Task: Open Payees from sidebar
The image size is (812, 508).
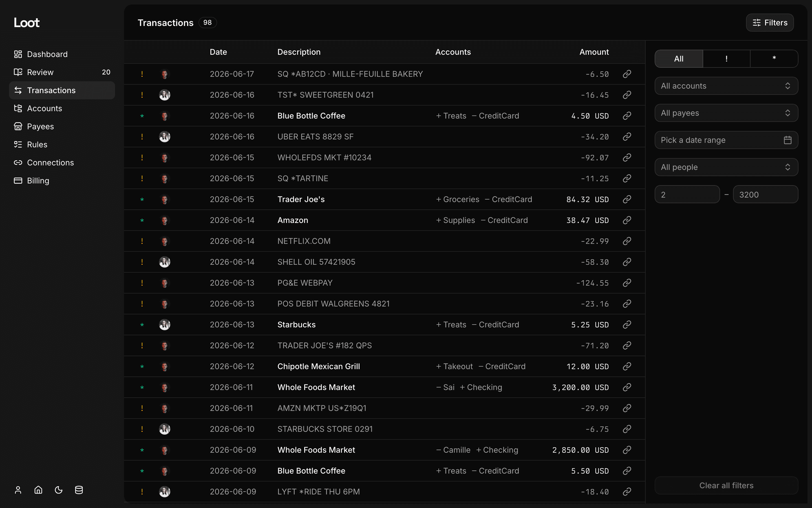Action: pos(62,126)
